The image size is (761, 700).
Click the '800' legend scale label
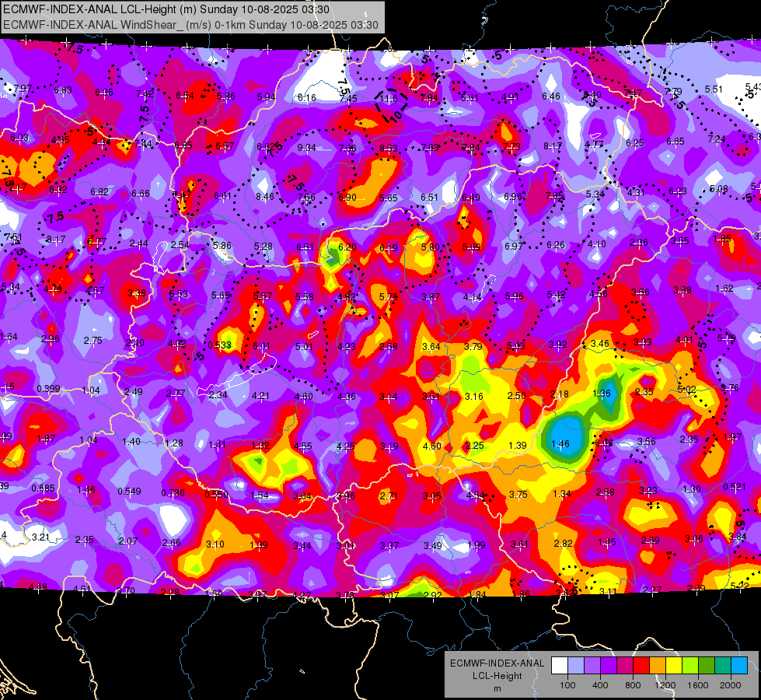click(633, 685)
